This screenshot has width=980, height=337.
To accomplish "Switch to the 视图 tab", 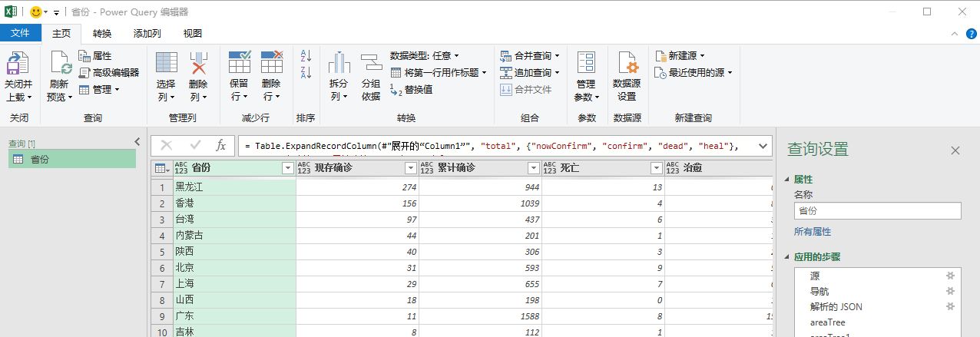I will point(193,33).
